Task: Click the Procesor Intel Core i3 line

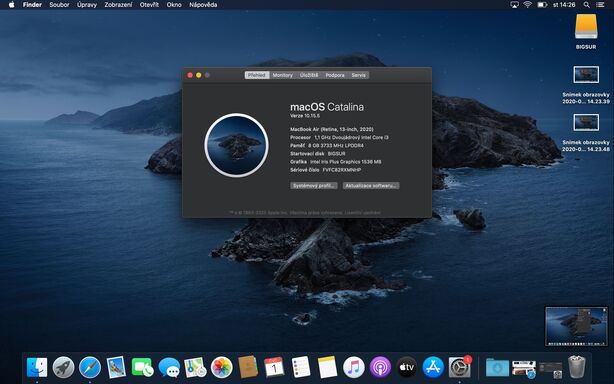Action: click(x=339, y=137)
